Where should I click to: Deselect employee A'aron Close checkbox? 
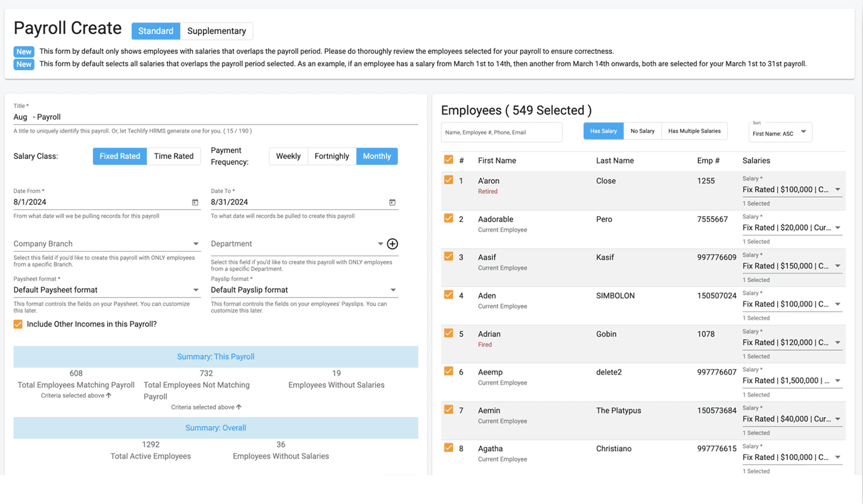pyautogui.click(x=448, y=180)
